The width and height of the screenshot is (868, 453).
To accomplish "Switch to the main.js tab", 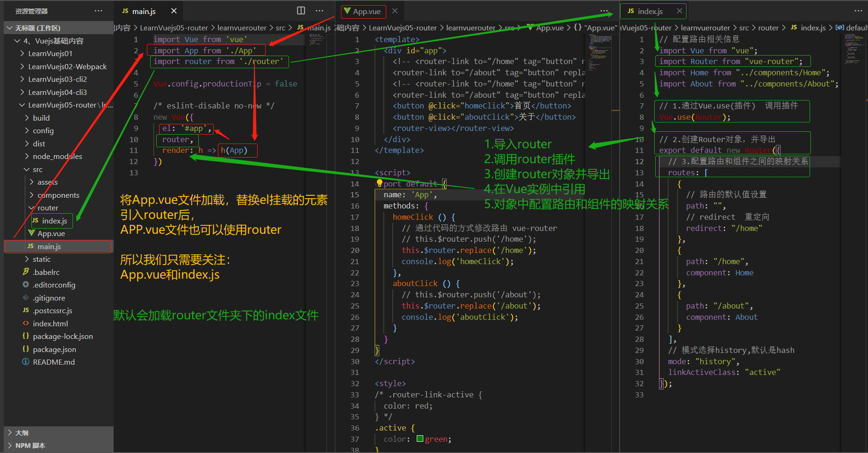I will pos(144,11).
